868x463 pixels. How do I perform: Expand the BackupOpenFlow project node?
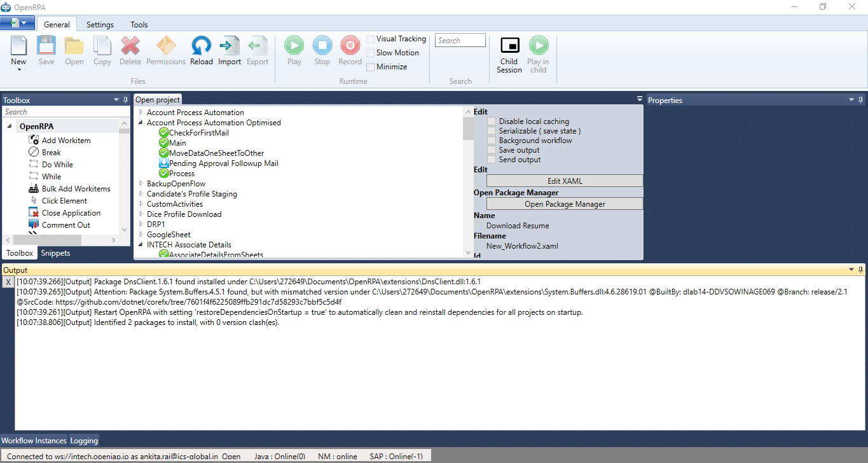click(141, 184)
